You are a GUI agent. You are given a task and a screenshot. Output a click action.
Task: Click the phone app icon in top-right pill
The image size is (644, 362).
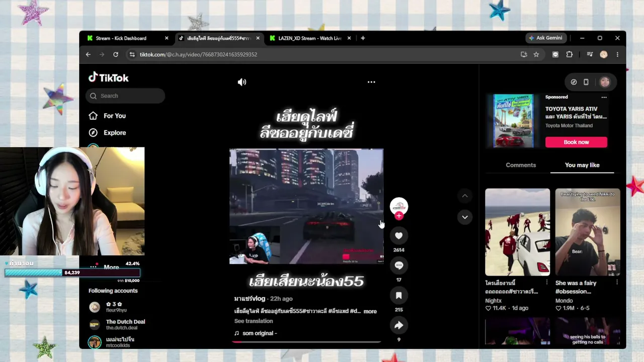pos(586,82)
